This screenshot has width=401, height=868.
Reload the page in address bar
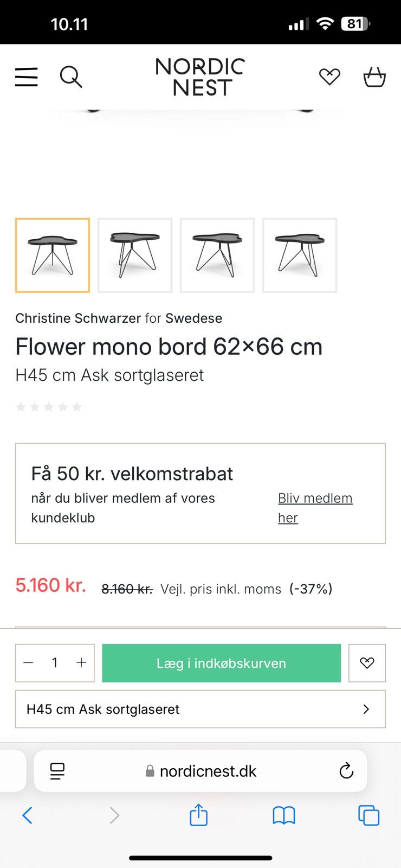pos(346,771)
